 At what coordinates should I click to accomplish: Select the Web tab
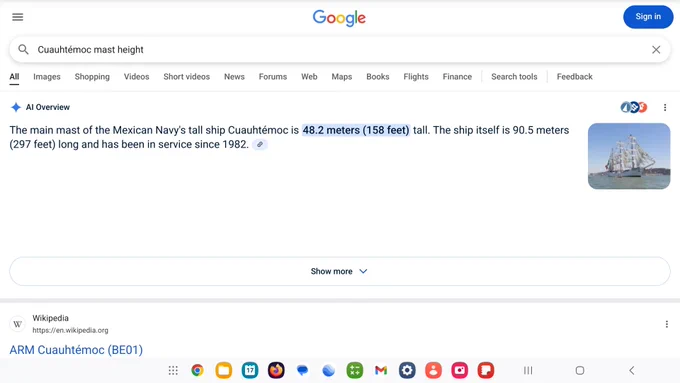coord(309,77)
